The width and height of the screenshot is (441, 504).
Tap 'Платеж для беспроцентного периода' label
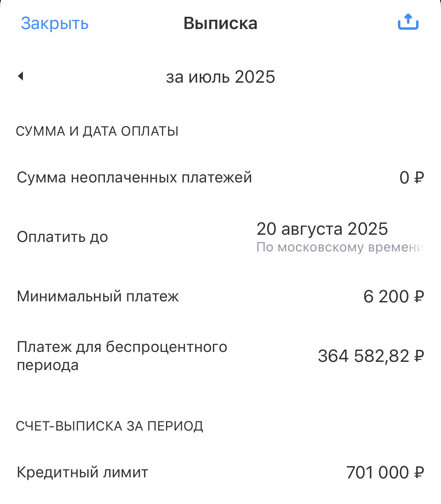(x=122, y=356)
